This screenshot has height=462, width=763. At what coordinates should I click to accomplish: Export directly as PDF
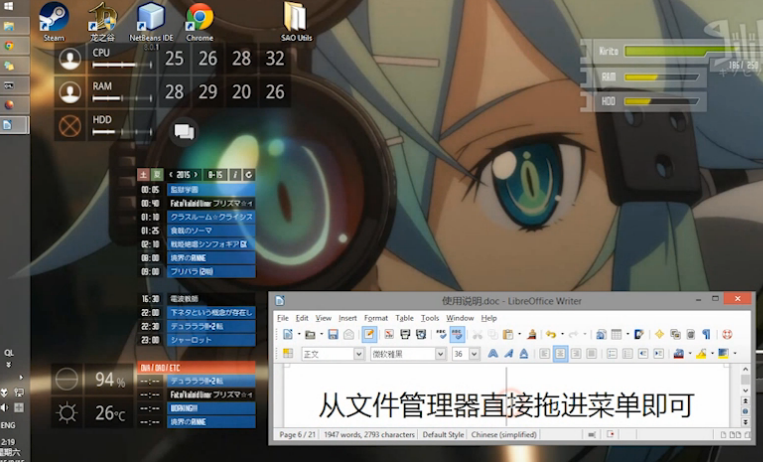(389, 334)
